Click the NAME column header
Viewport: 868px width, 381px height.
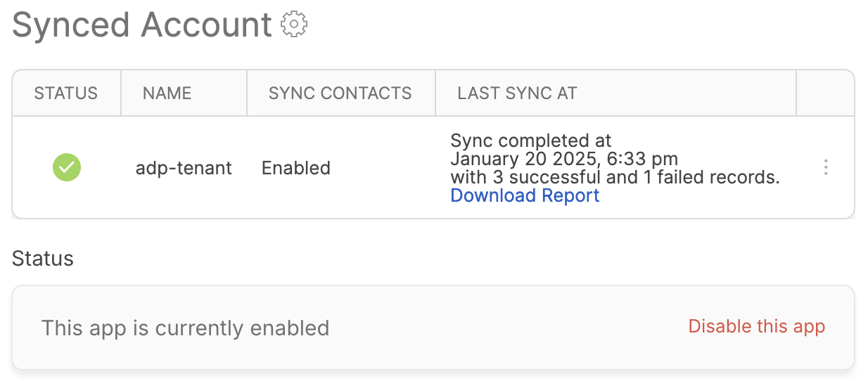tap(167, 93)
